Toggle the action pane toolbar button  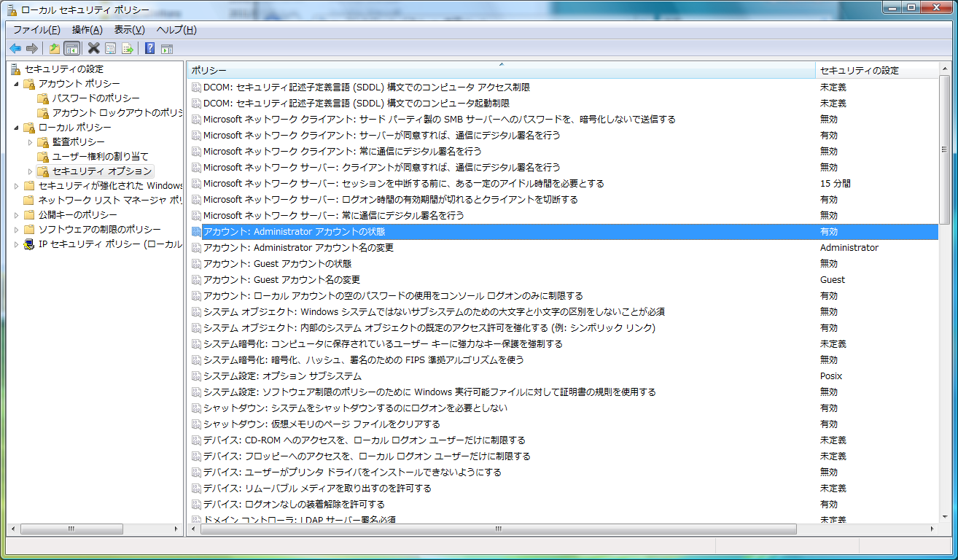click(167, 48)
